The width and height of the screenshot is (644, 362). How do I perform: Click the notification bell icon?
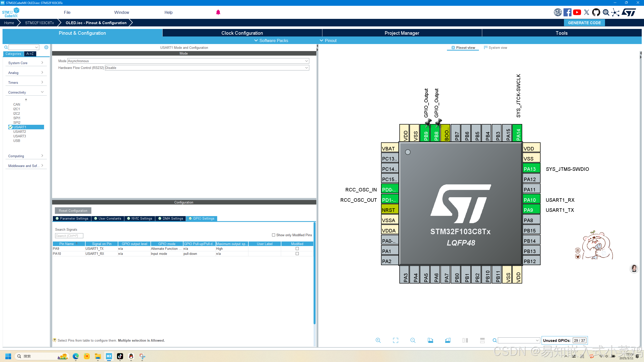[x=218, y=12]
